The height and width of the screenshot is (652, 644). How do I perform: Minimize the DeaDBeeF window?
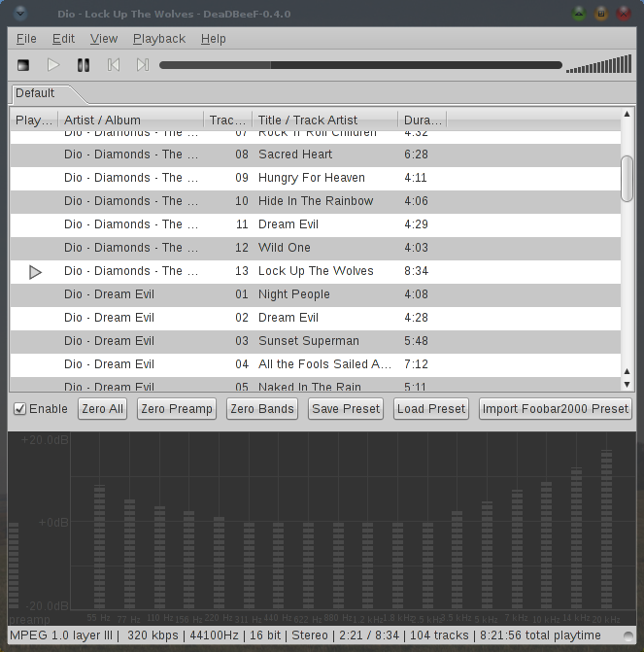[x=579, y=14]
